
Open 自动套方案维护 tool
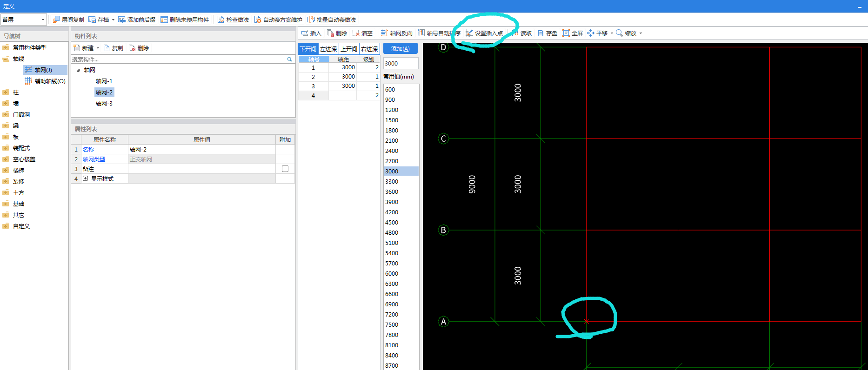278,20
